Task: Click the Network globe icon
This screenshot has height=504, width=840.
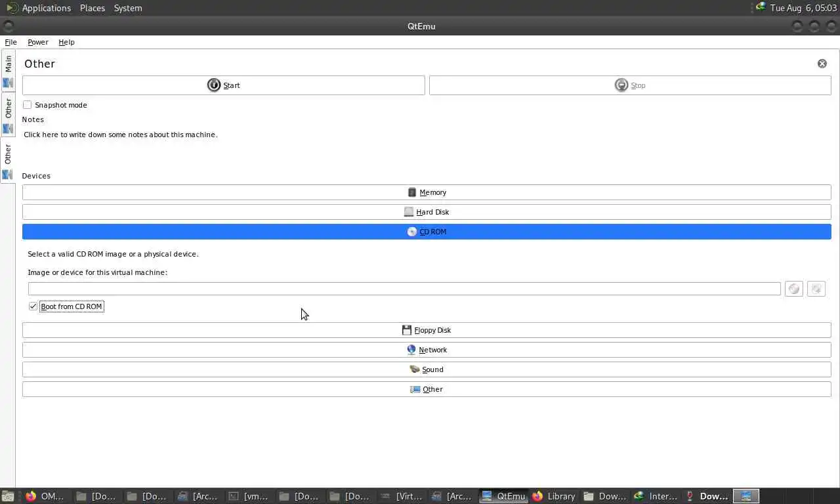Action: [x=411, y=350]
